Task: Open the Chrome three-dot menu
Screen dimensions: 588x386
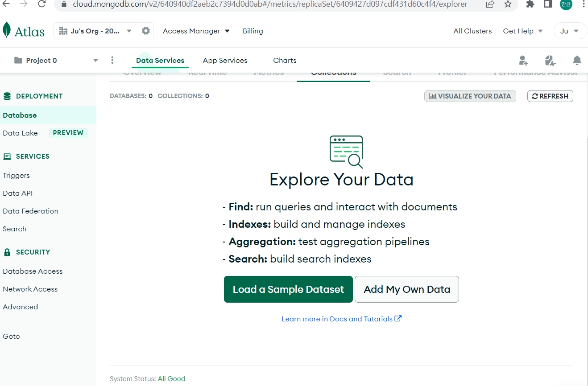Action: (x=583, y=4)
